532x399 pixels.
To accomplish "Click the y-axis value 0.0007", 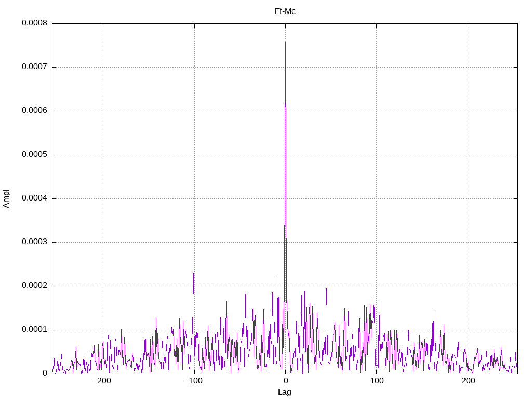I will [x=34, y=66].
